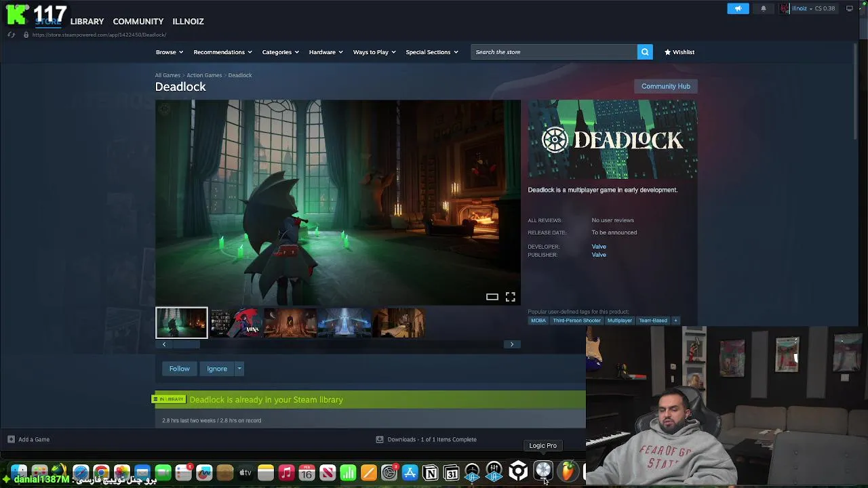Expand the Special Sections dropdown
Image resolution: width=868 pixels, height=488 pixels.
(x=432, y=52)
